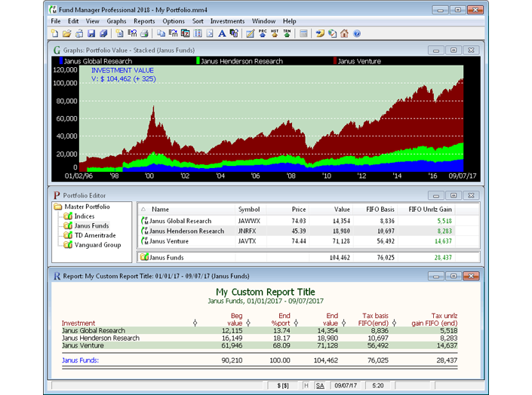Click the Font 'A' toolbar icon
The image size is (532, 395).
tap(222, 33)
